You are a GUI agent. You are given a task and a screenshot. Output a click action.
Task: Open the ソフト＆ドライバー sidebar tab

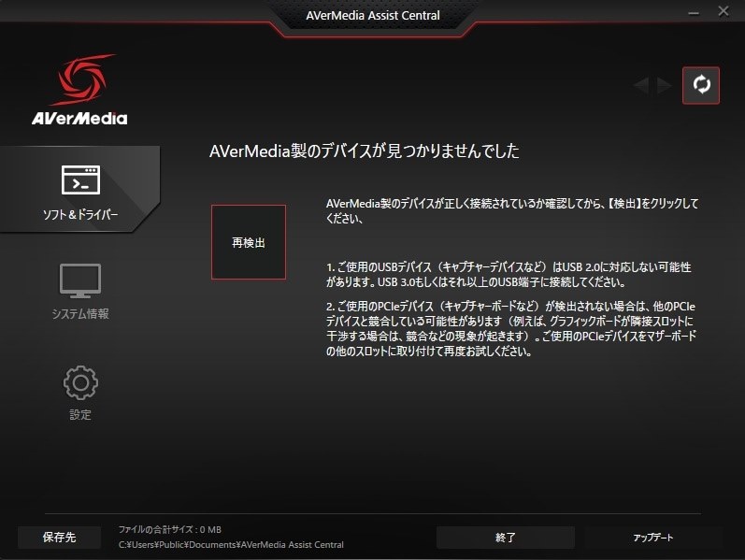(x=79, y=189)
